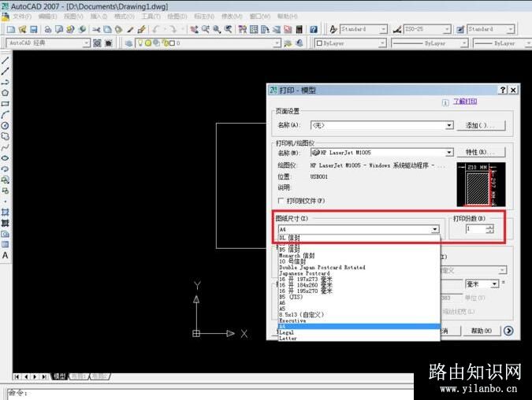Image resolution: width=532 pixels, height=400 pixels.
Task: Click the Text Style icon
Action: click(x=333, y=29)
